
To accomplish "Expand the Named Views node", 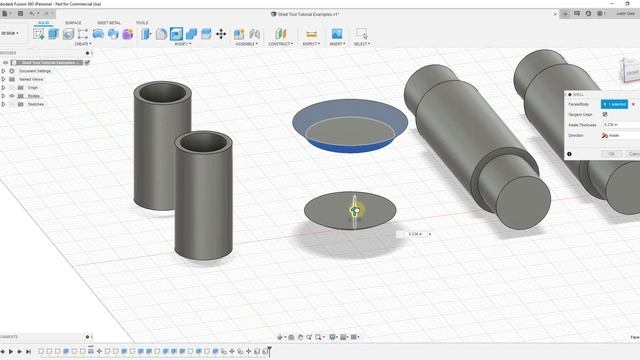I will [3, 79].
